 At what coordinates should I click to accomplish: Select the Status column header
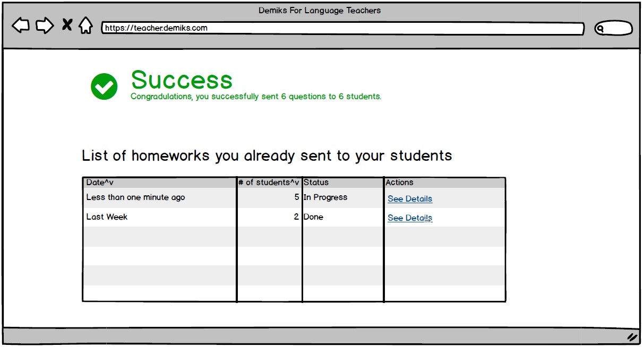coord(316,182)
